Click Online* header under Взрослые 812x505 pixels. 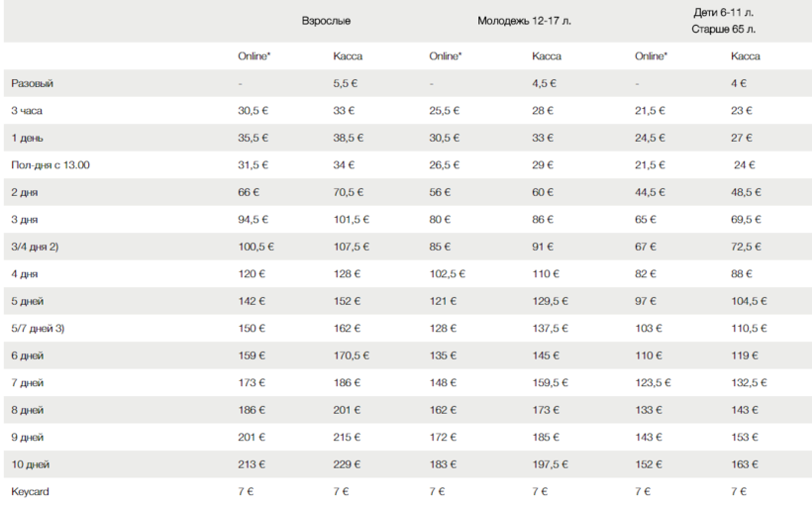click(x=254, y=56)
